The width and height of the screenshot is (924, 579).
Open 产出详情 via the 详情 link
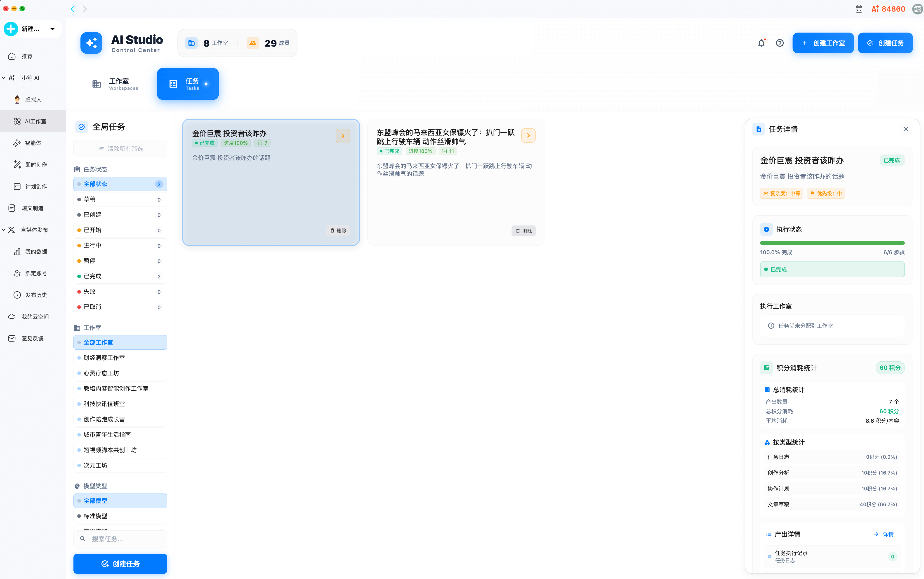(888, 534)
